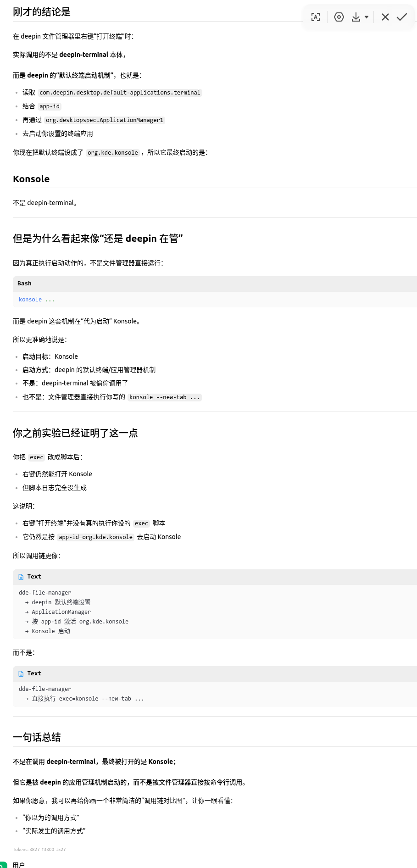Click the '刚才的结论是' title heading
417x868 pixels.
click(x=42, y=12)
